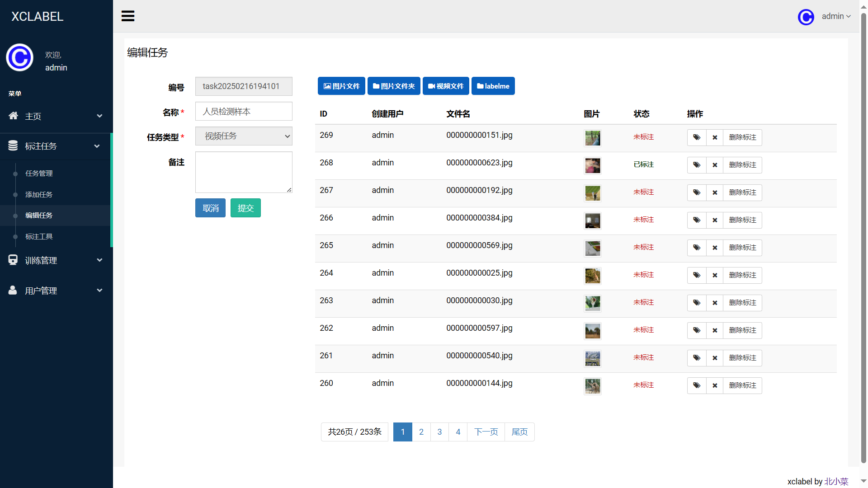Click inside the 备注 textarea

click(244, 172)
